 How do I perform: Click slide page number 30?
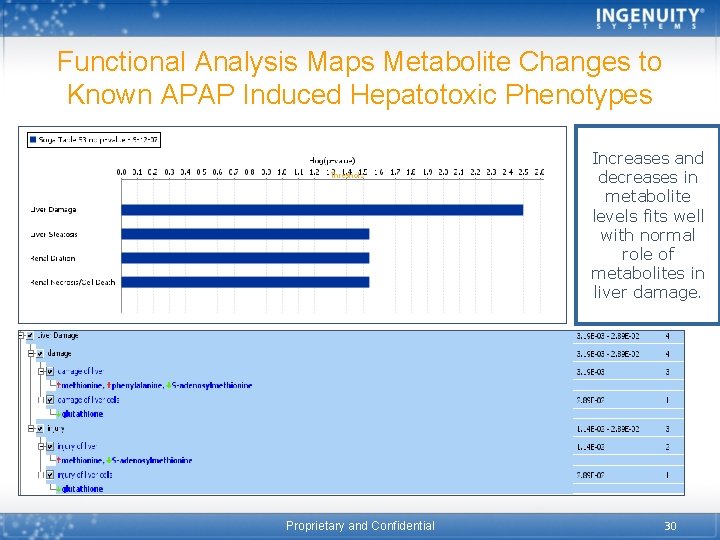click(x=670, y=526)
